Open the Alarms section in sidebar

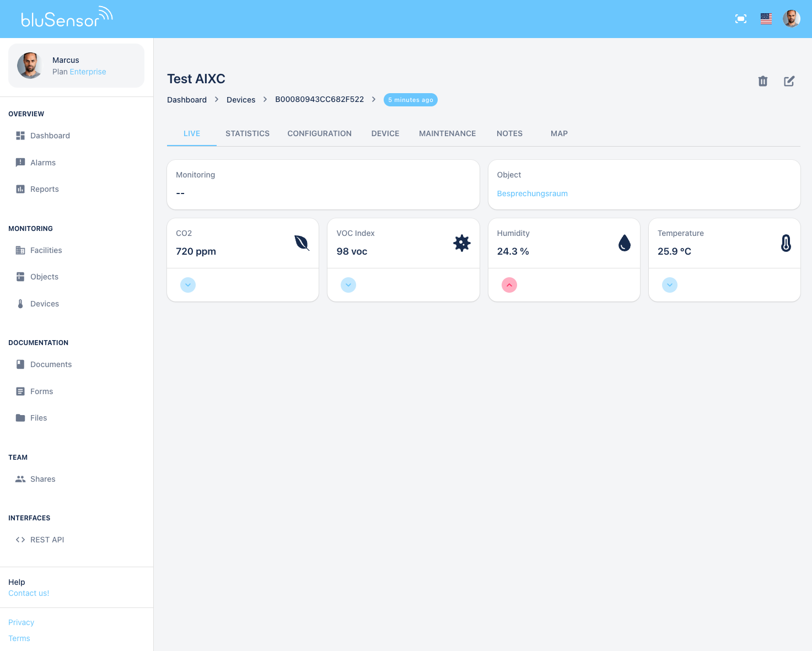[x=42, y=162]
